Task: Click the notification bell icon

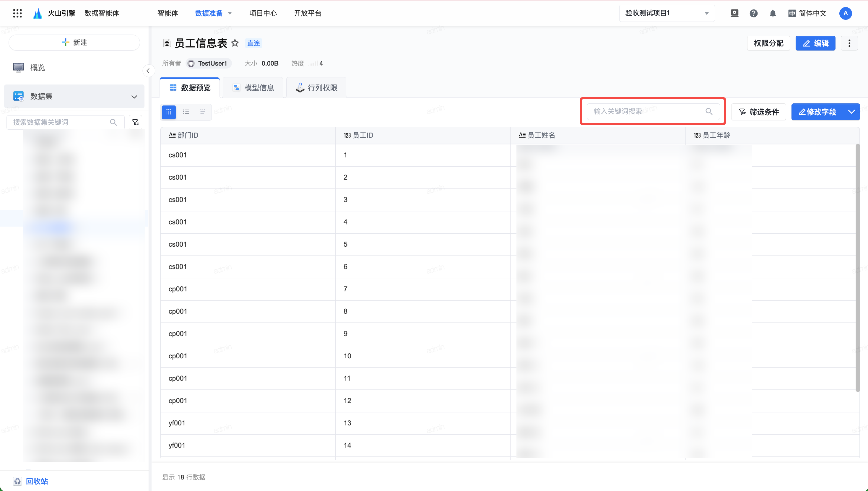Action: coord(773,14)
